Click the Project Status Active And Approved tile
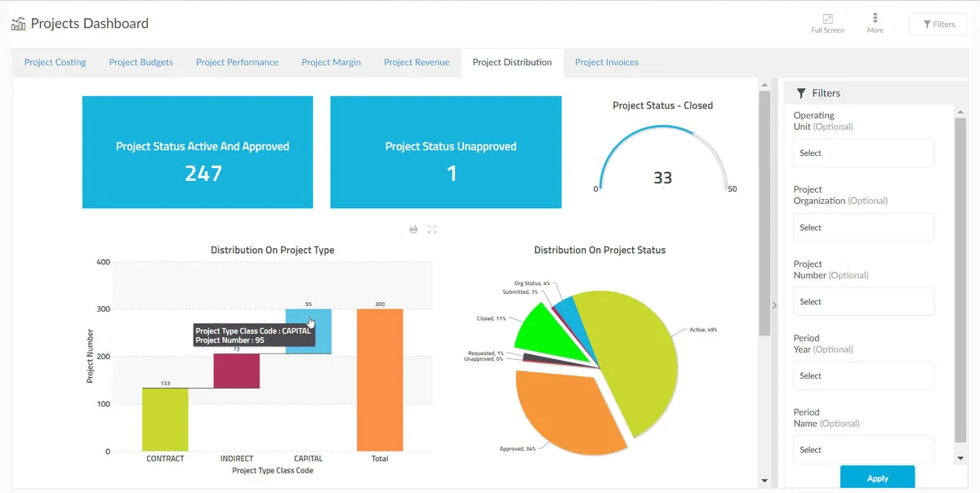The height and width of the screenshot is (493, 980). pos(198,152)
